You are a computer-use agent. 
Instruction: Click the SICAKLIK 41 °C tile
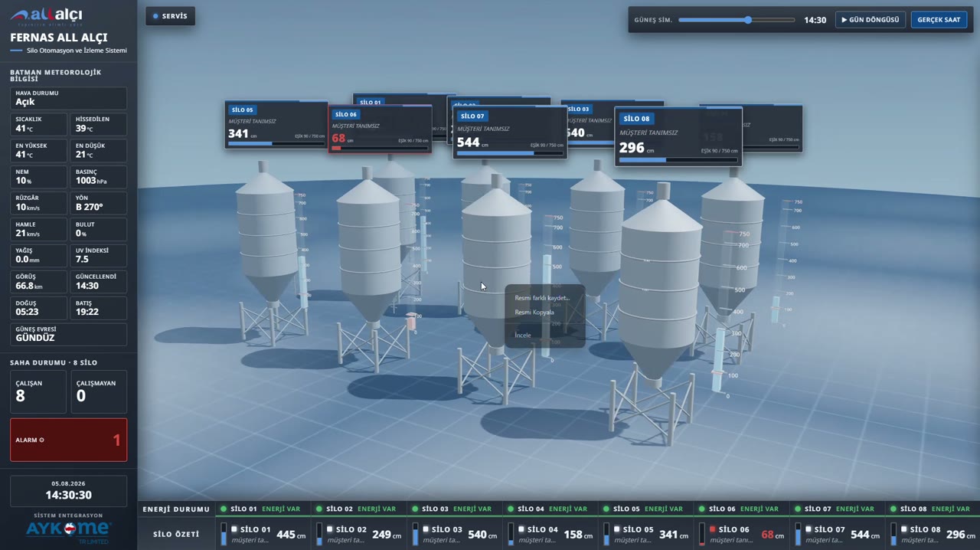click(38, 124)
